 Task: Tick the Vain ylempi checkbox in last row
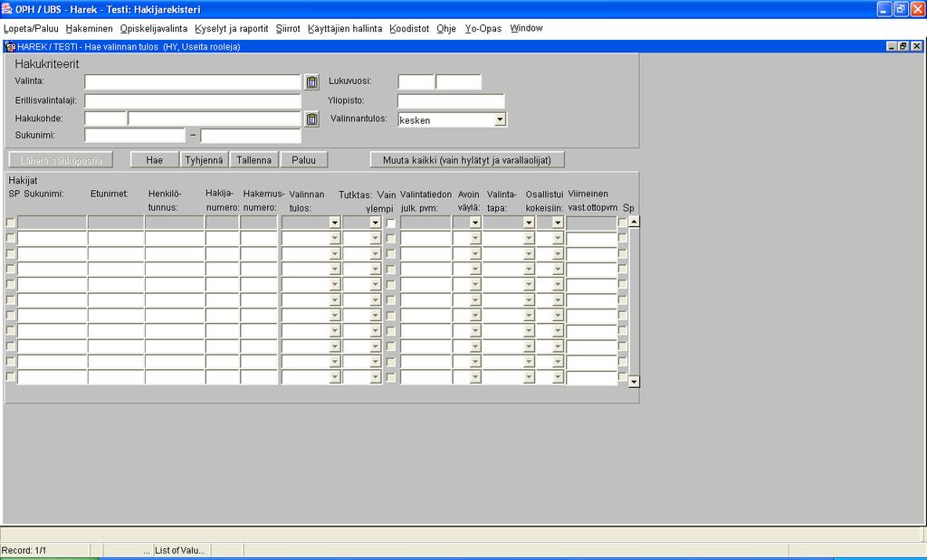pos(391,376)
